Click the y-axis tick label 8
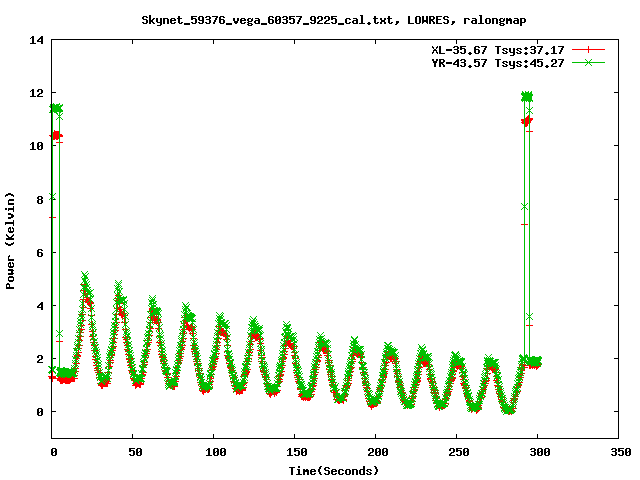The image size is (640, 480). coord(40,200)
